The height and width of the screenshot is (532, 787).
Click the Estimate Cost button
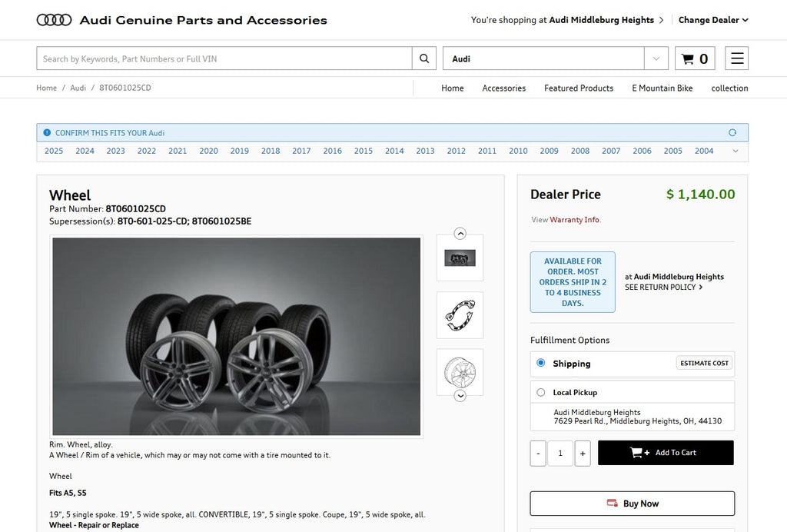tap(704, 363)
